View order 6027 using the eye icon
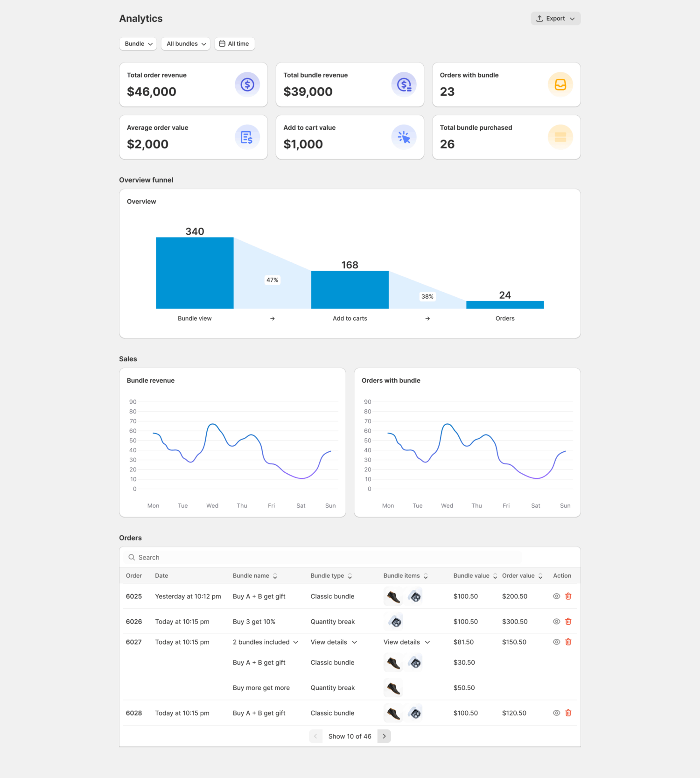This screenshot has height=778, width=700. pyautogui.click(x=556, y=642)
